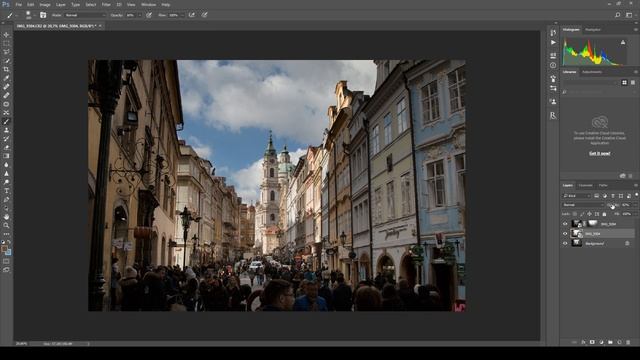The width and height of the screenshot is (640, 360).
Task: Hide the Background layer
Action: pyautogui.click(x=565, y=243)
